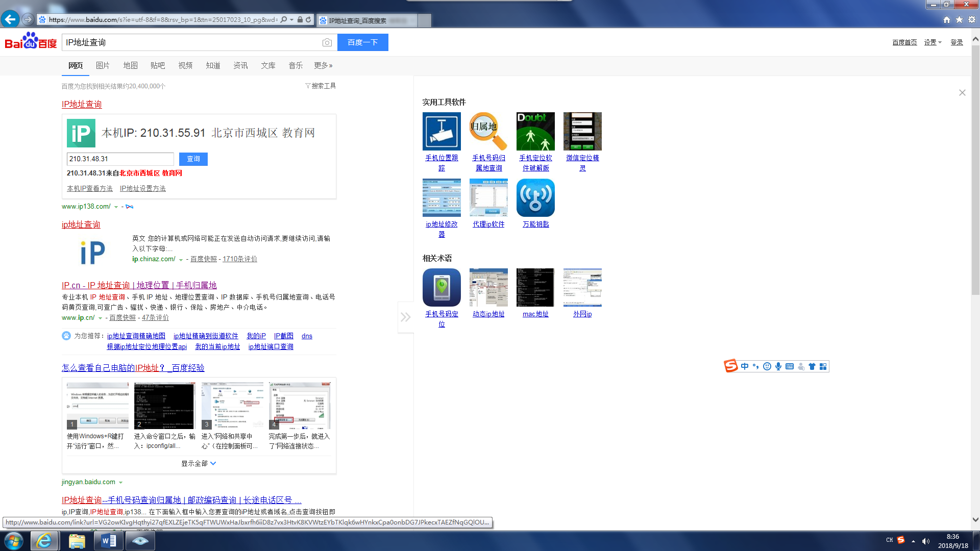Open the Sogou skin shirt icon
Viewport: 980px width, 551px height.
pyautogui.click(x=812, y=366)
